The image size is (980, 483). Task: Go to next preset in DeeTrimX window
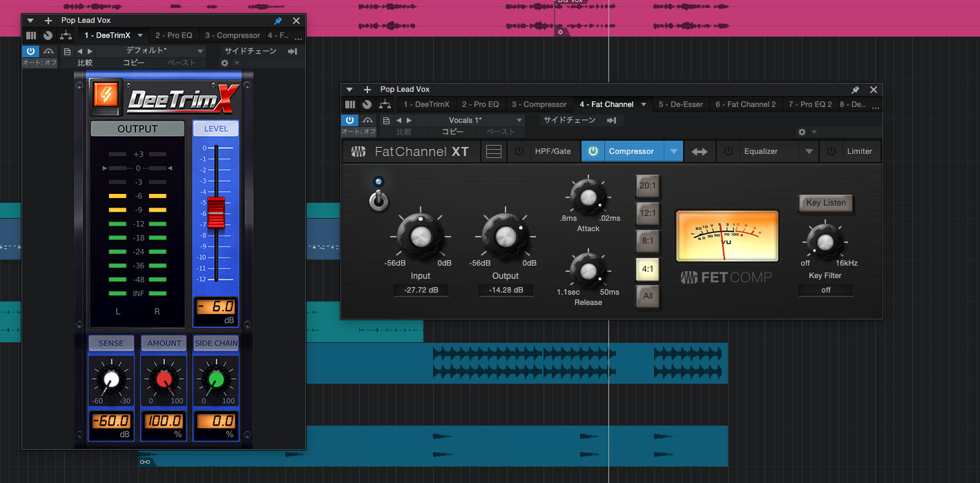click(x=89, y=51)
